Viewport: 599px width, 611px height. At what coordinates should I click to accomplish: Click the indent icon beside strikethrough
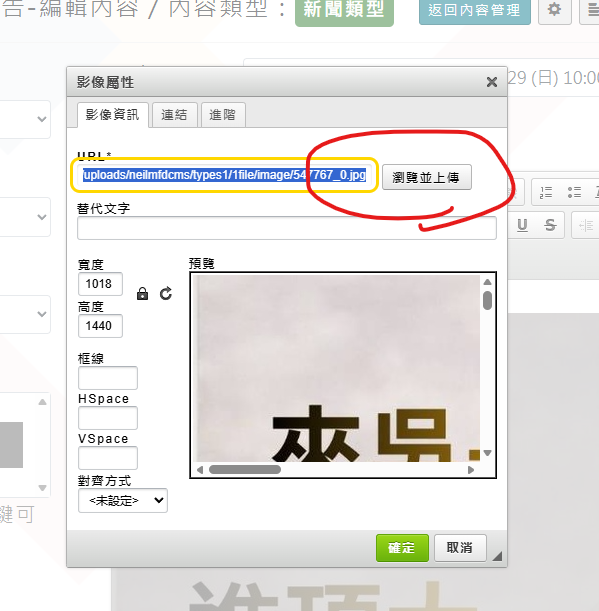[586, 225]
